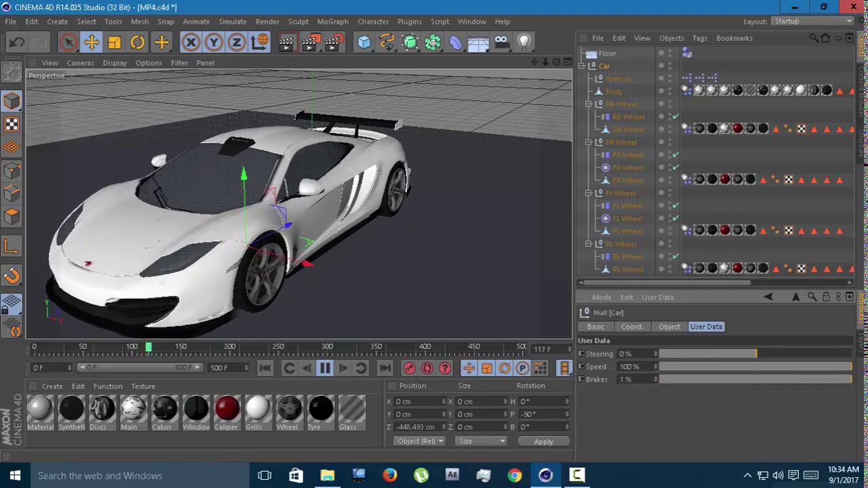Toggle the Y axis lock
868x488 pixels.
tap(214, 43)
